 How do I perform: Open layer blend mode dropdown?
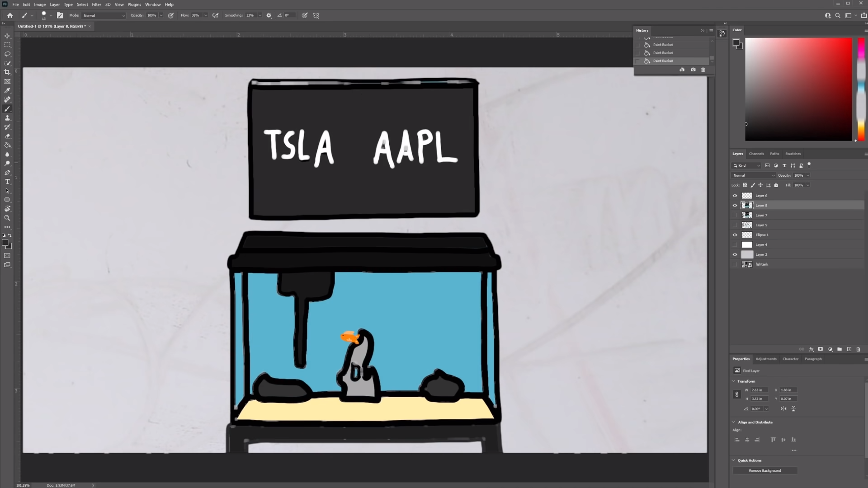coord(753,175)
